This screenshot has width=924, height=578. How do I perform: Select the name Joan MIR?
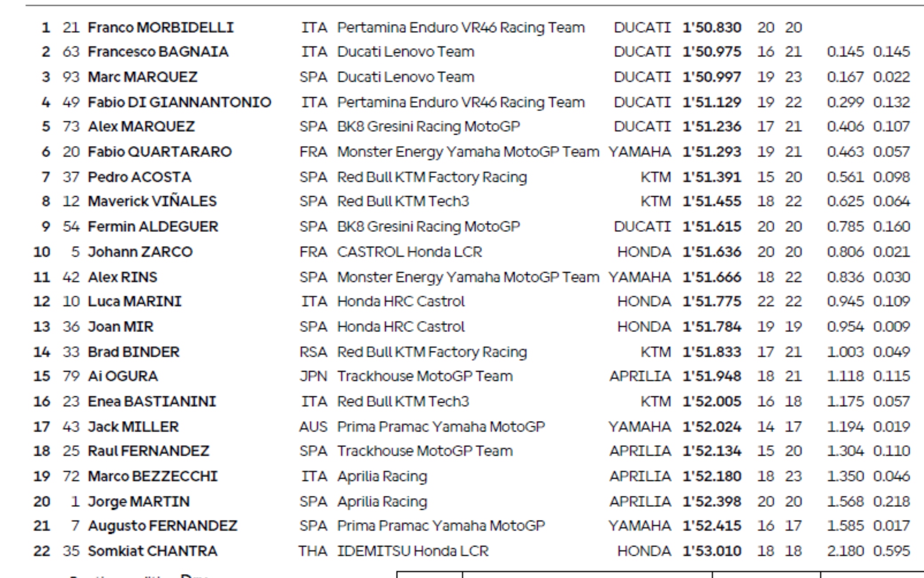coord(120,327)
